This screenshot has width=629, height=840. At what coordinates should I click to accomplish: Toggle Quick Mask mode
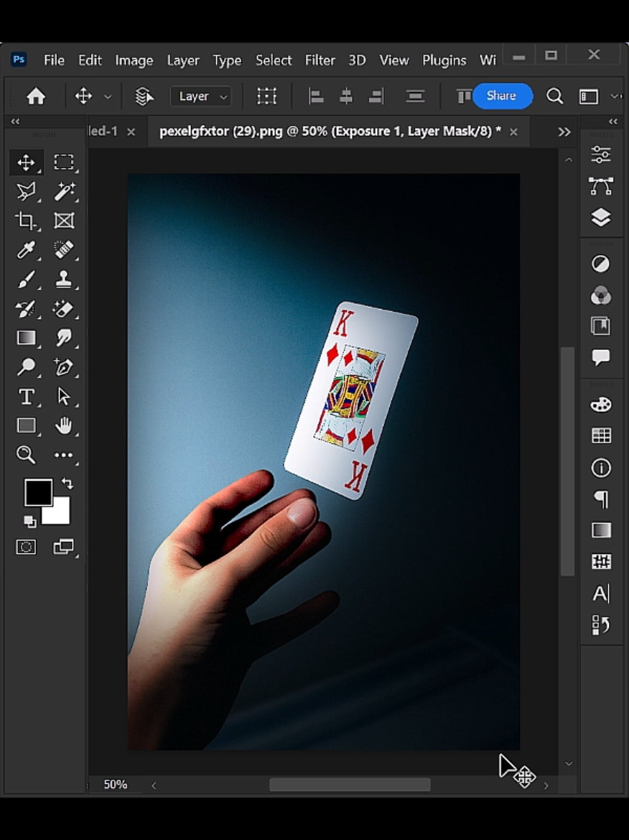[26, 547]
